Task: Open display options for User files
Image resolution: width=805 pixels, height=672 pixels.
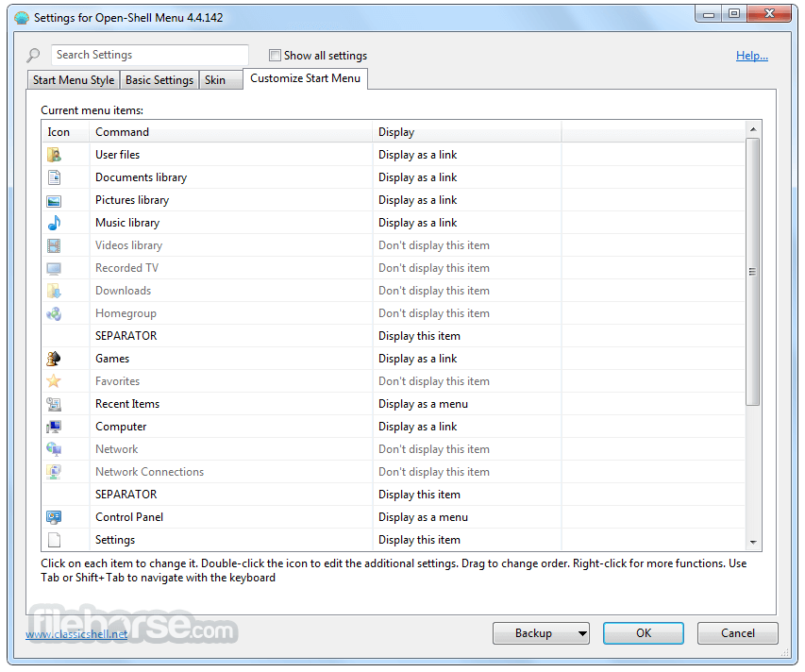Action: point(417,155)
